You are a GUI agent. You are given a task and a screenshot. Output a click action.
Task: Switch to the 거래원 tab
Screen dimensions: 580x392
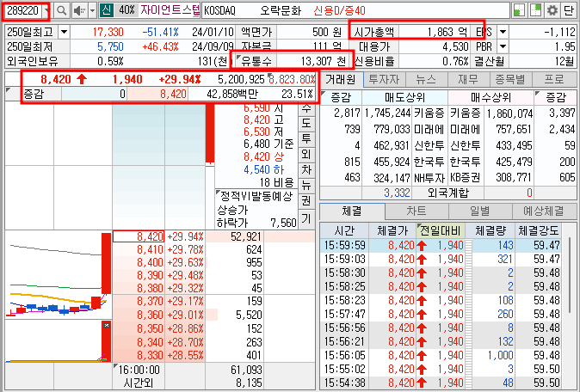(341, 79)
